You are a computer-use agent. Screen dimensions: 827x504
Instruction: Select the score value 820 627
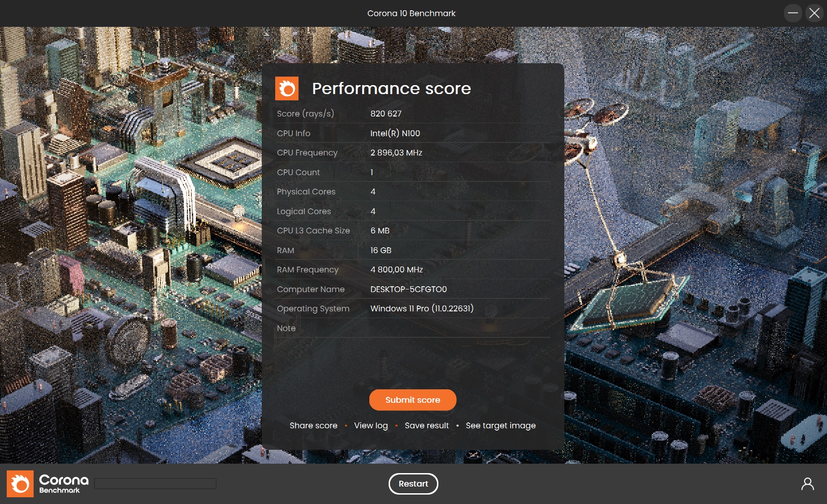(x=386, y=114)
